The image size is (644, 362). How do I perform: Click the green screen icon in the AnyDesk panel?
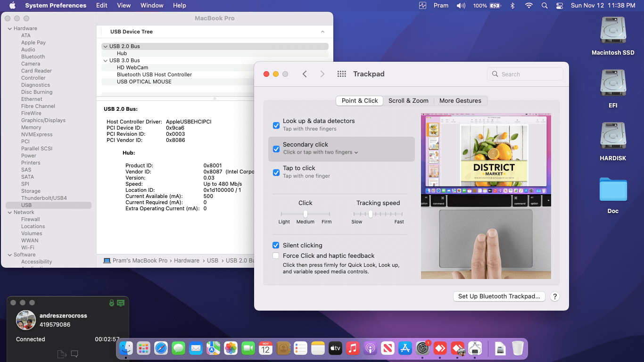121,303
